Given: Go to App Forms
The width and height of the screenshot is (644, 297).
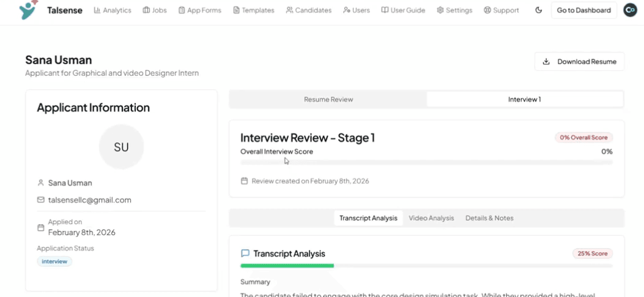Looking at the screenshot, I should pyautogui.click(x=200, y=10).
